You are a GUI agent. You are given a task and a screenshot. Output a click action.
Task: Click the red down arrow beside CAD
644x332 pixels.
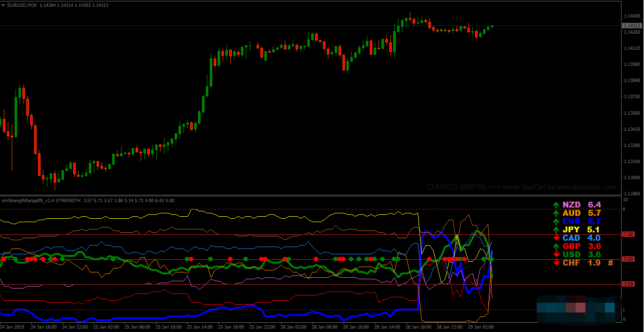coord(556,238)
